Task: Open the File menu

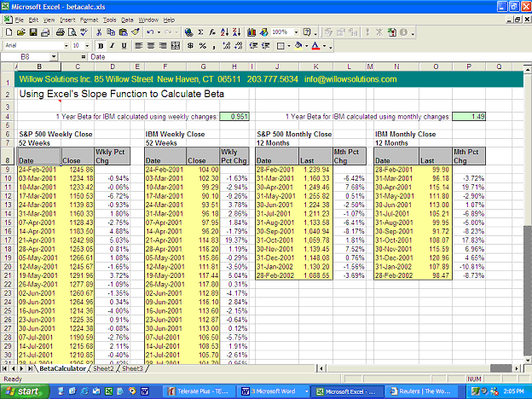Action: pyautogui.click(x=20, y=20)
